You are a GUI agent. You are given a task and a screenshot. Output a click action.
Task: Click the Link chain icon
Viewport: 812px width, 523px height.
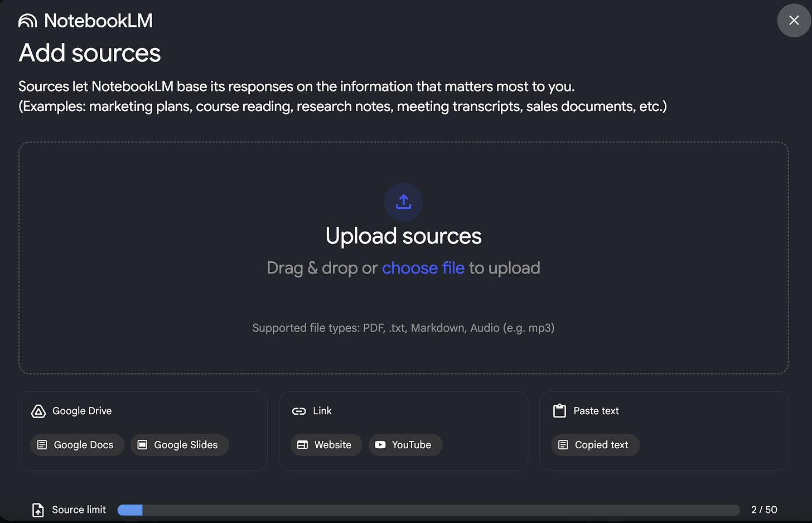[299, 411]
